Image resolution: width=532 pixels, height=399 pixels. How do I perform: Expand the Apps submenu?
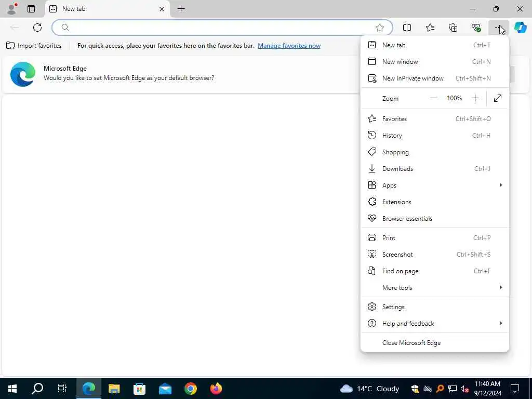tap(435, 185)
